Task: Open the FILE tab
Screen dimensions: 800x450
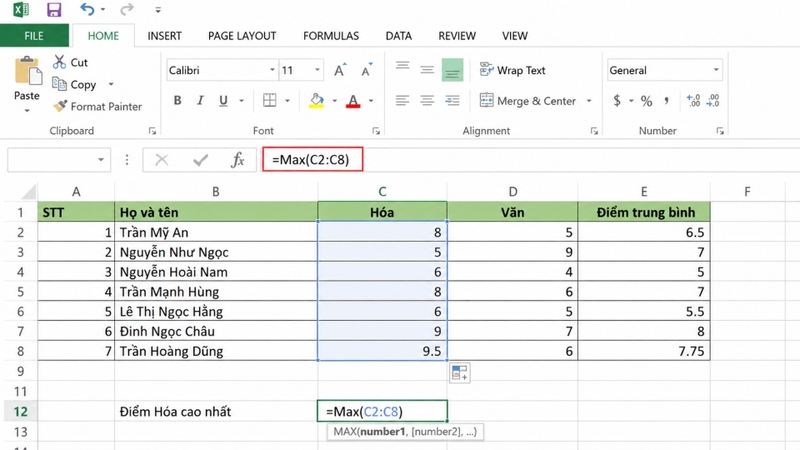Action: pyautogui.click(x=34, y=36)
